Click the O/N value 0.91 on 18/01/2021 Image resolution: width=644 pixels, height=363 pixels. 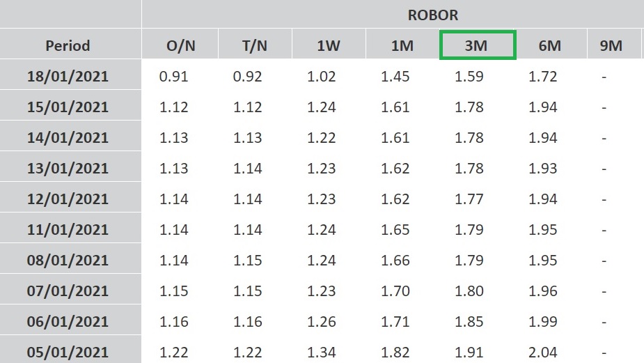pos(173,77)
